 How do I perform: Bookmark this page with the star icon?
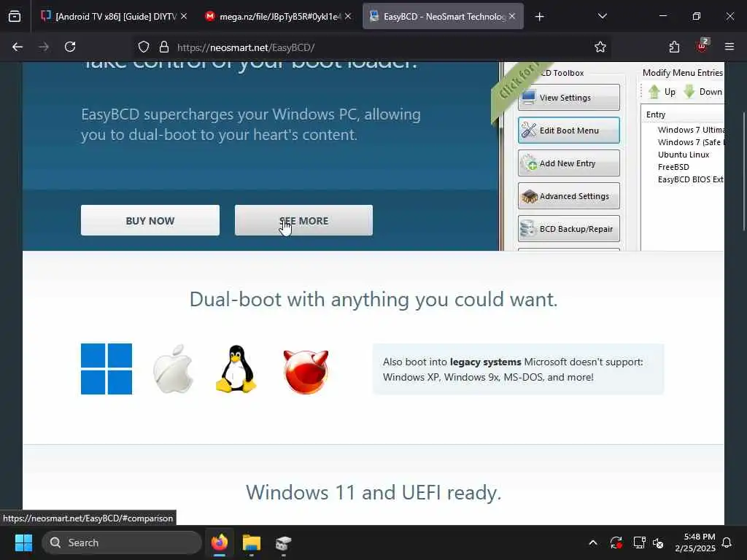coord(600,47)
